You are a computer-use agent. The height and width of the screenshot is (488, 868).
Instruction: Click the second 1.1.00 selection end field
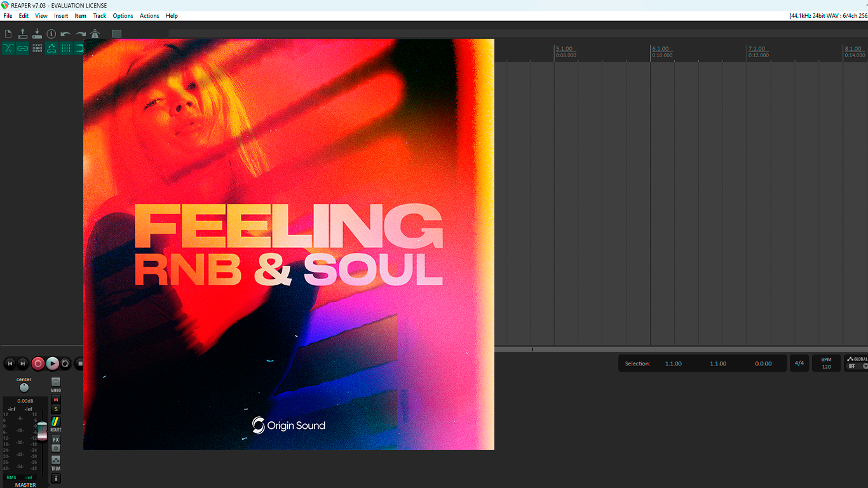click(x=718, y=363)
